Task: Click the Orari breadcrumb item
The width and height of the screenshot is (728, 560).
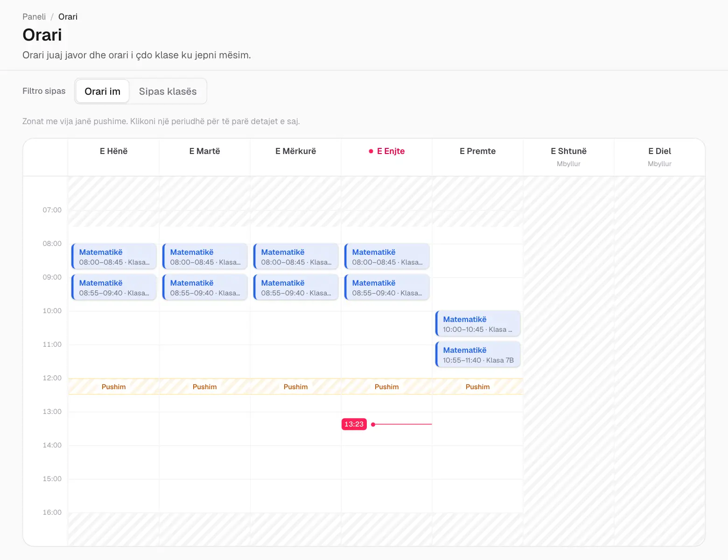Action: [x=68, y=17]
